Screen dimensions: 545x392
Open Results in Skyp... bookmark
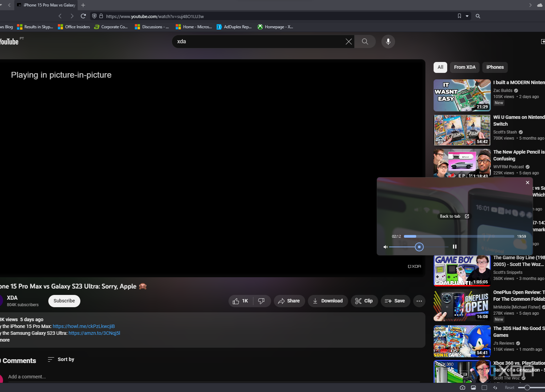coord(35,27)
